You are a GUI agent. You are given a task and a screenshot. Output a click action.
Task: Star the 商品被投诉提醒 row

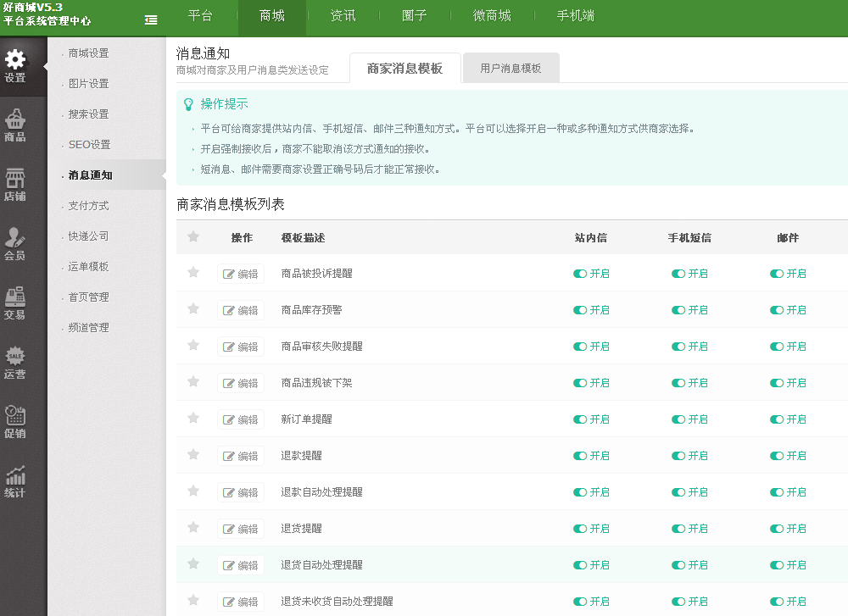[x=193, y=272]
